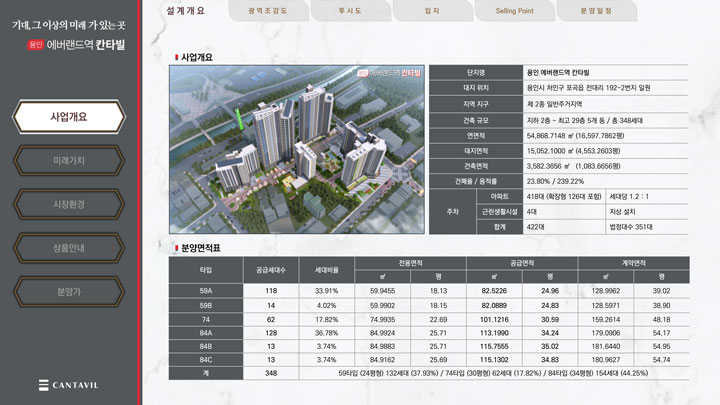
Task: Click the 공급면적 column header
Action: click(x=522, y=263)
